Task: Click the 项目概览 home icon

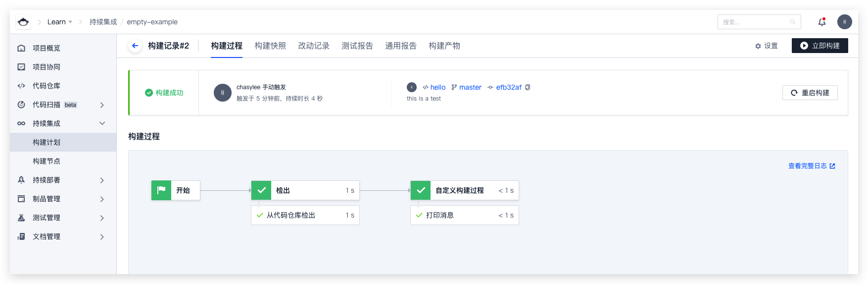Action: (21, 48)
